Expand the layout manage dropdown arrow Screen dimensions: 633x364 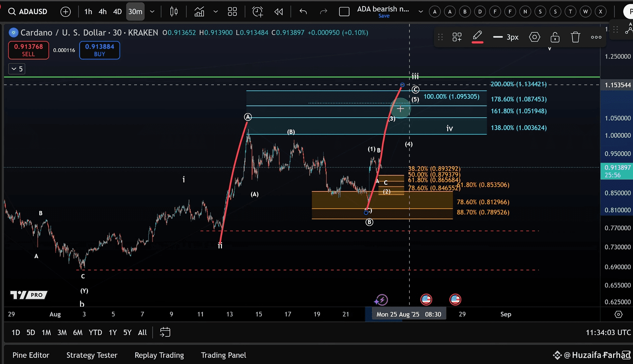(x=421, y=12)
